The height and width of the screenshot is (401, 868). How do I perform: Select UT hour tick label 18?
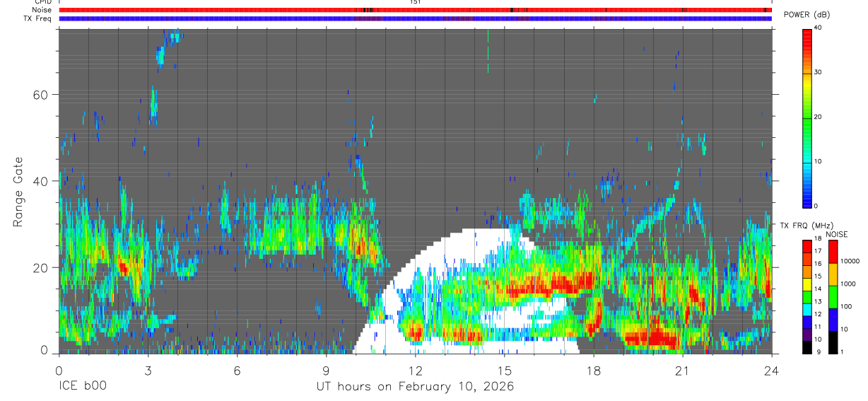coord(593,370)
